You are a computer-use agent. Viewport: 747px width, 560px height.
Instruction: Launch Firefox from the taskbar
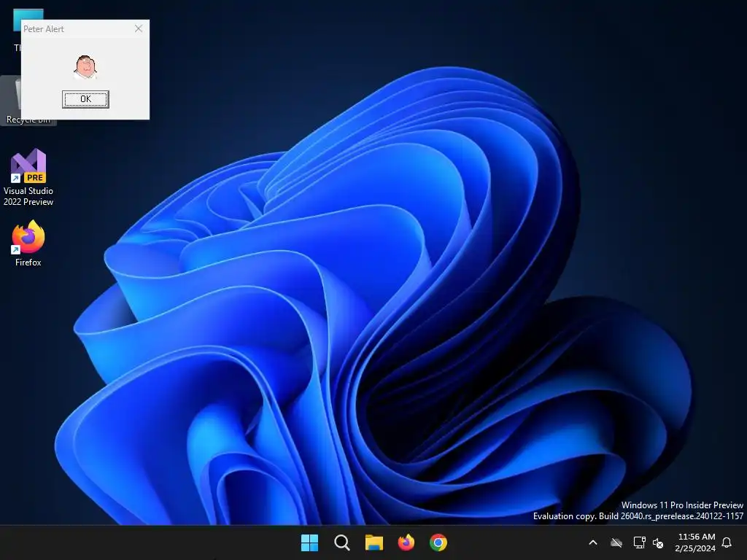(x=406, y=542)
